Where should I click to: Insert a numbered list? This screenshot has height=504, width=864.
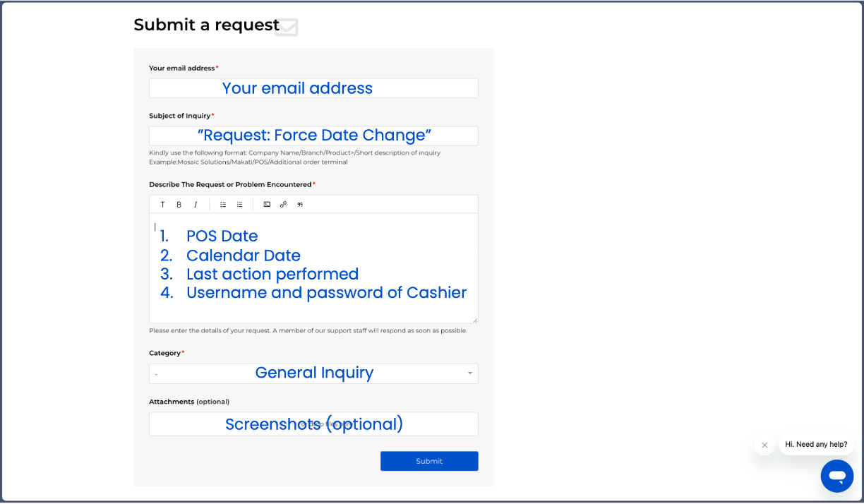(x=240, y=205)
